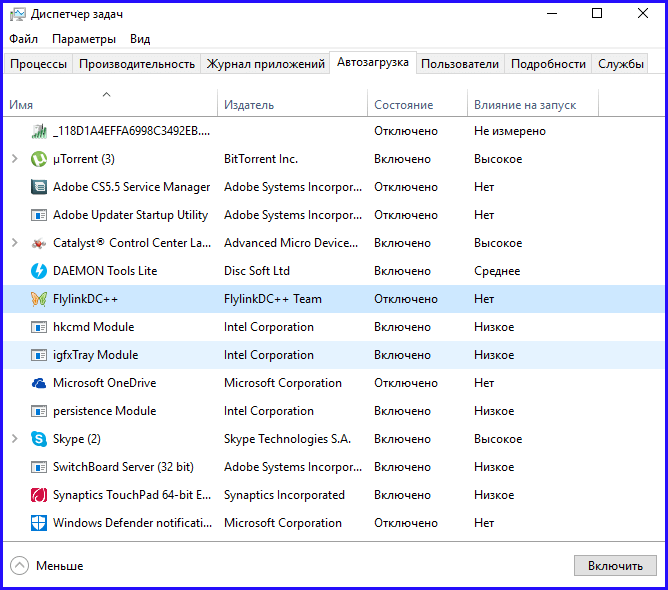Click the Skype Technologies S.A. publisher cell

click(x=288, y=439)
